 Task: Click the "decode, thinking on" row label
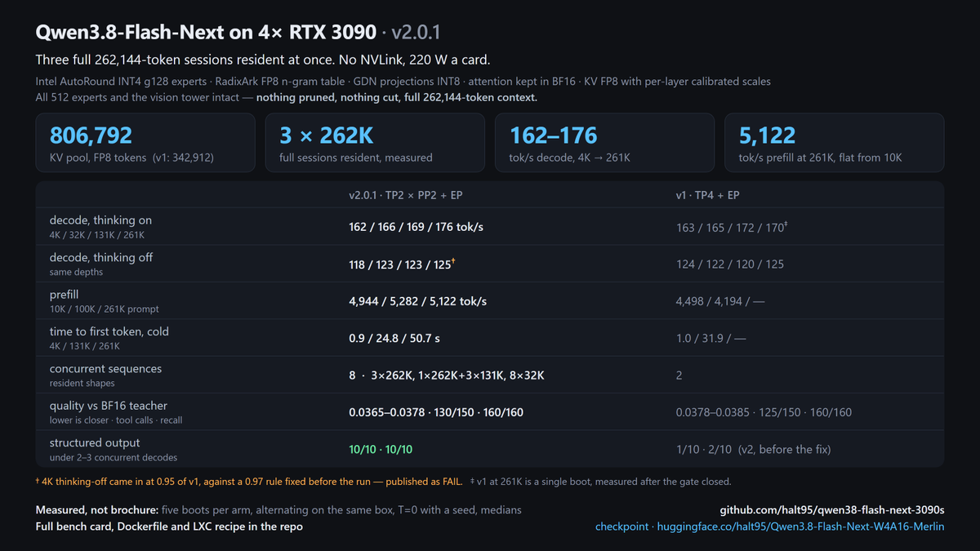[x=100, y=220]
